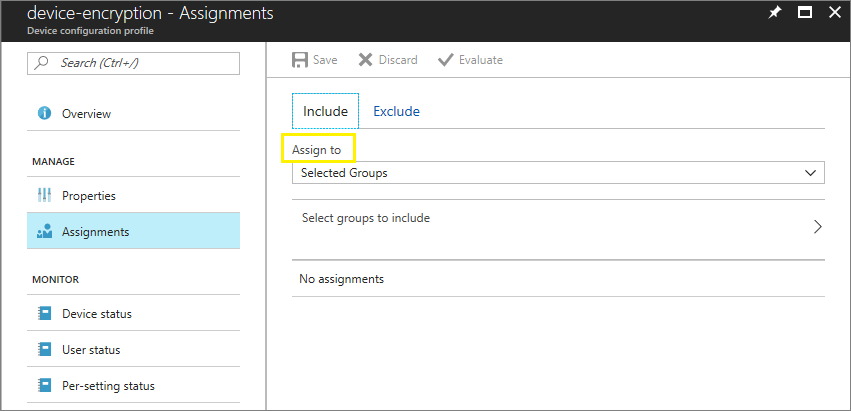Click the No assignments row
Image resolution: width=851 pixels, height=411 pixels.
click(x=342, y=279)
